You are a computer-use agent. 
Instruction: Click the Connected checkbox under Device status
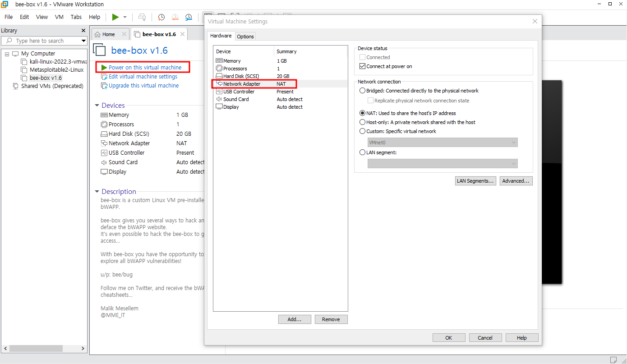[x=362, y=57]
